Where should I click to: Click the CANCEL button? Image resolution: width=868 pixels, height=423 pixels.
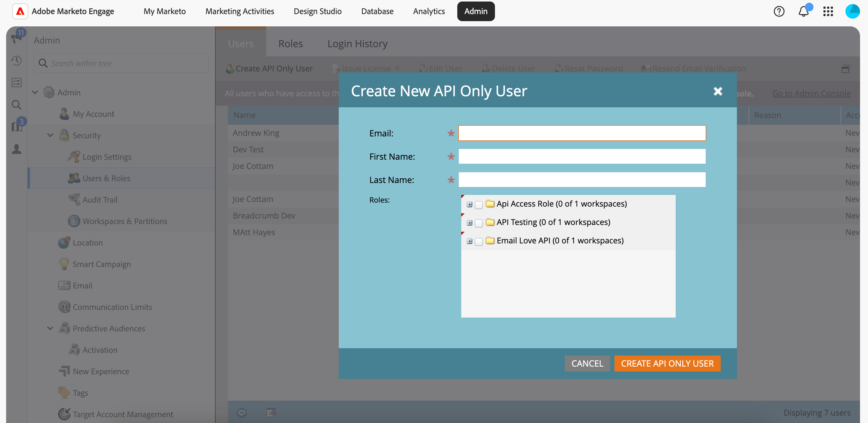(587, 363)
